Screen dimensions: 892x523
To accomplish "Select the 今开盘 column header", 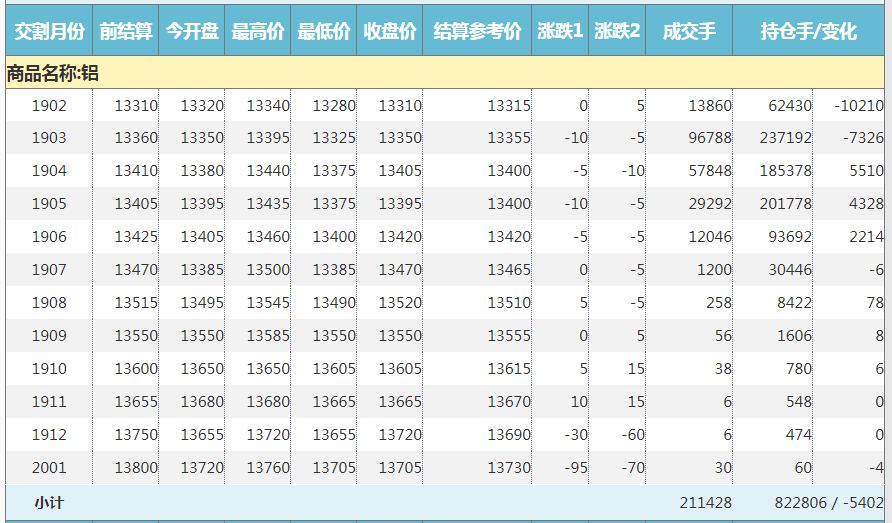I will (192, 31).
